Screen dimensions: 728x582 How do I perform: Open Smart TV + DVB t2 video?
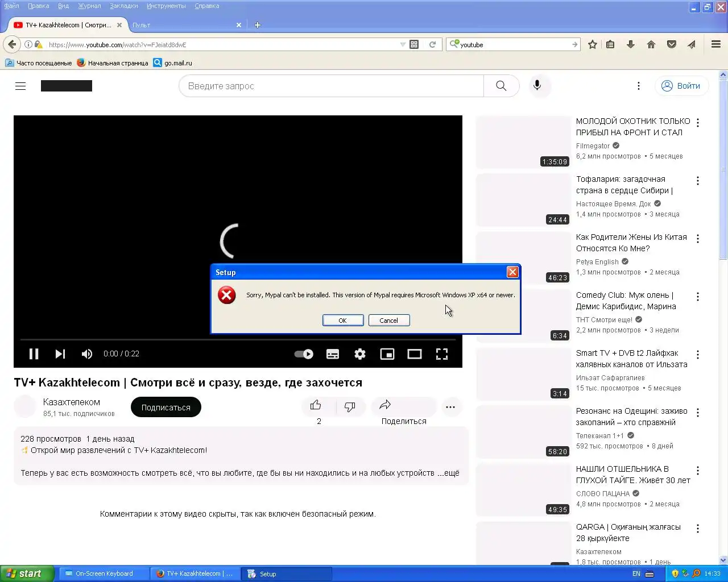[x=631, y=359]
